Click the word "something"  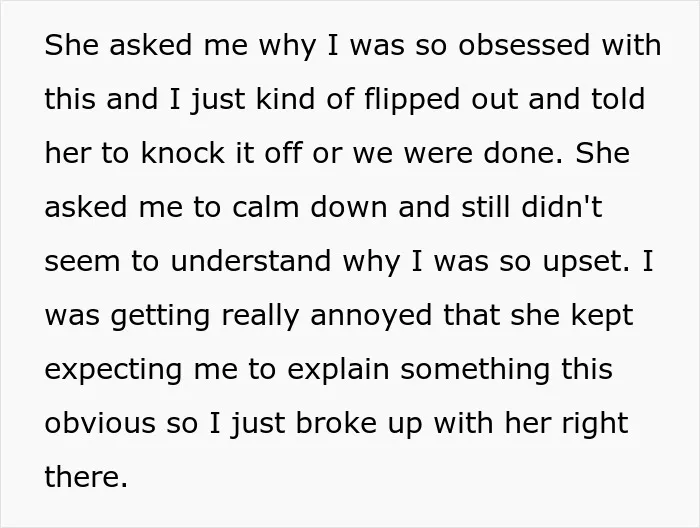(x=475, y=371)
